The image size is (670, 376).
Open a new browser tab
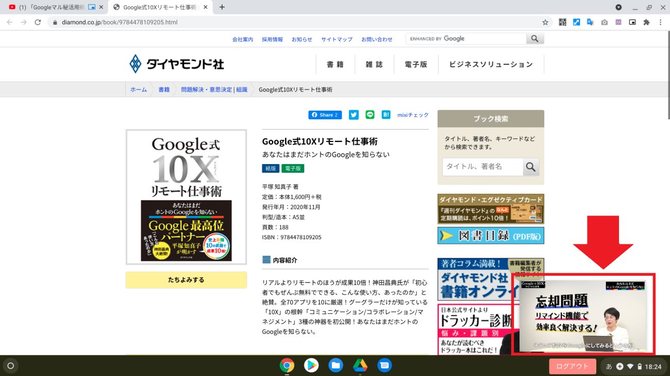click(222, 7)
